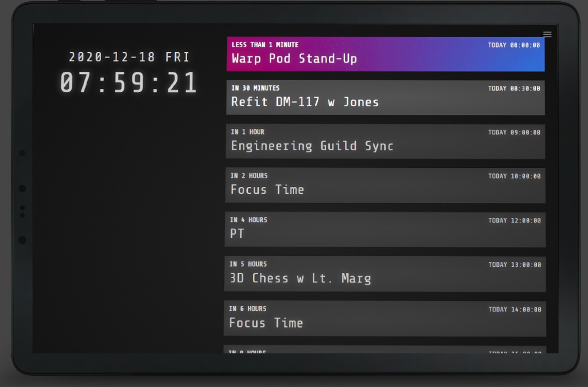Viewport: 588px width, 387px height.
Task: Open the Focus Time event at 14:00
Action: point(385,319)
